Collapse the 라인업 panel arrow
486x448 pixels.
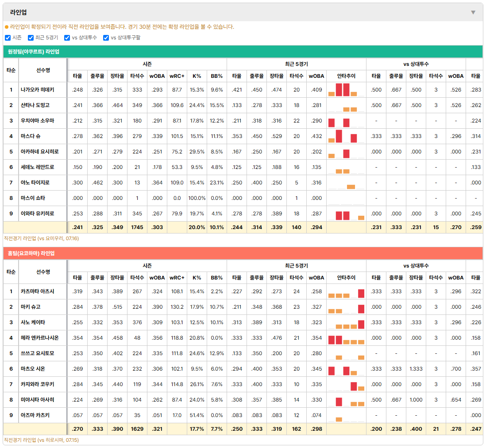473,12
